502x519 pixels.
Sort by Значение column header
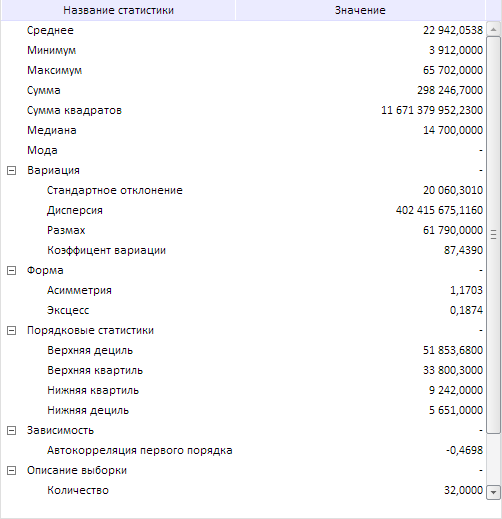pyautogui.click(x=360, y=10)
